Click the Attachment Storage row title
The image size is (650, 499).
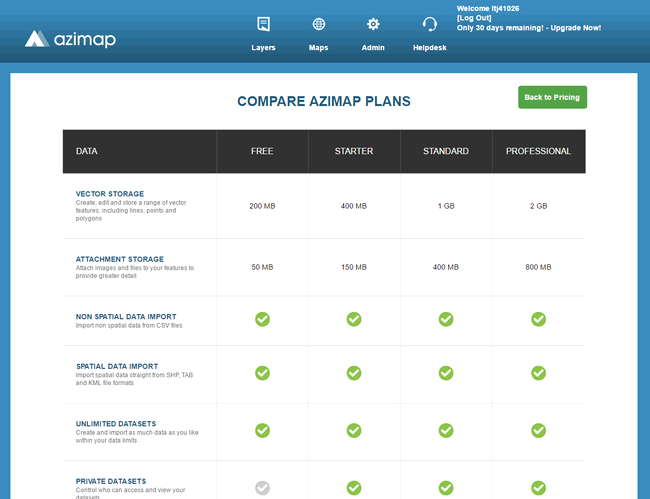[x=120, y=259]
